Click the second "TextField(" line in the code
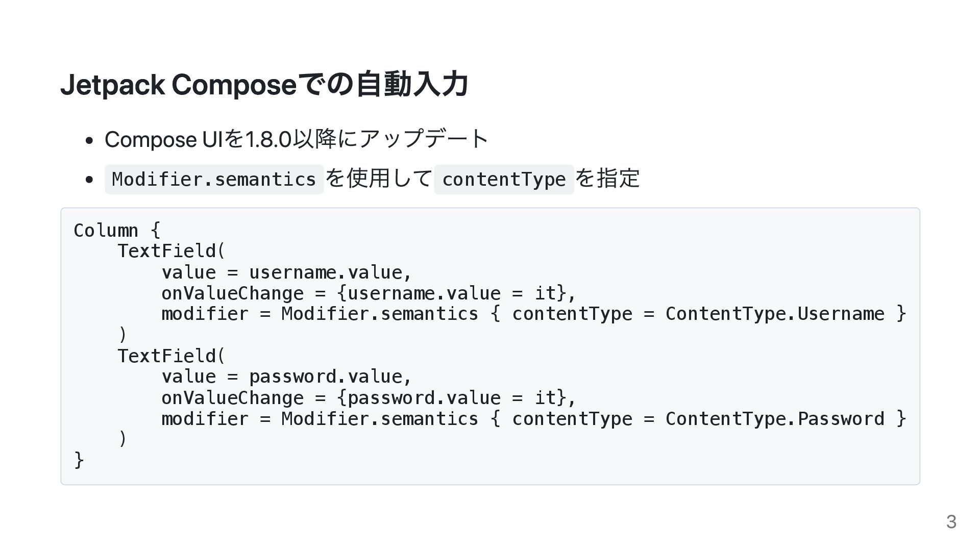Screen dimensions: 980x551 171,356
